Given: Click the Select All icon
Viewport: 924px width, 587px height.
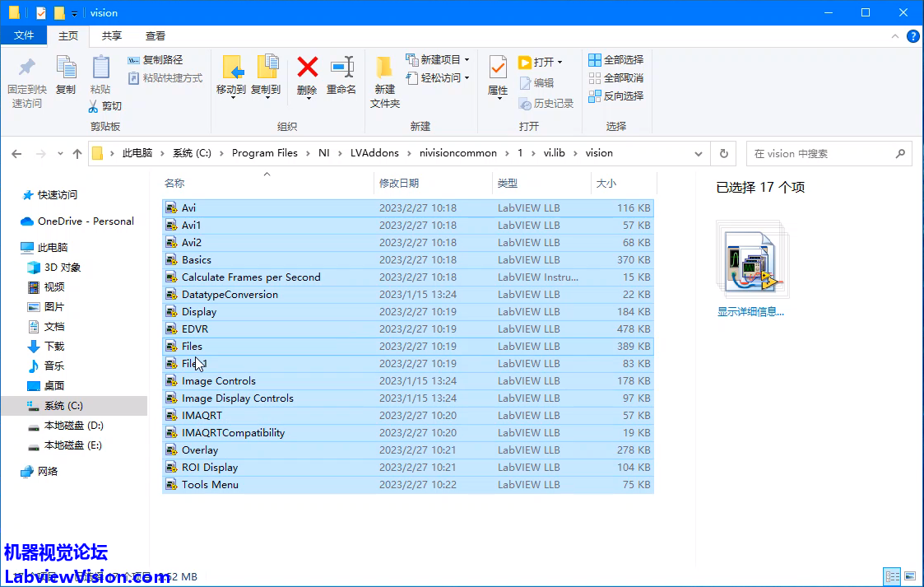Looking at the screenshot, I should click(x=595, y=60).
